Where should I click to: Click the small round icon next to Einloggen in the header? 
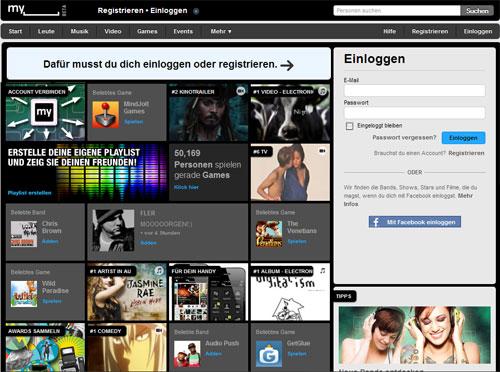point(196,11)
